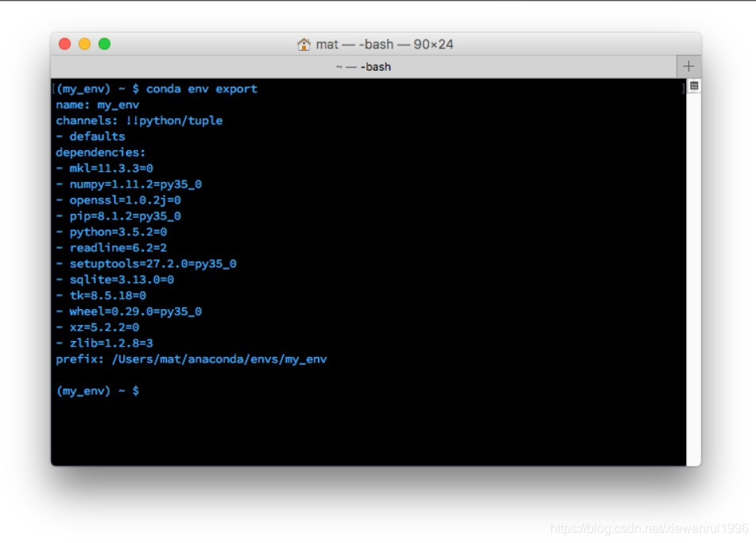This screenshot has width=756, height=543.
Task: Click the "tk=8.5.18=0" entry
Action: coord(107,296)
